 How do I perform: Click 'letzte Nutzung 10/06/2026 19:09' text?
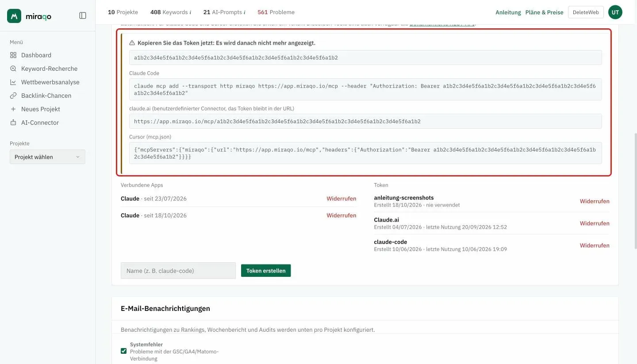(x=466, y=249)
